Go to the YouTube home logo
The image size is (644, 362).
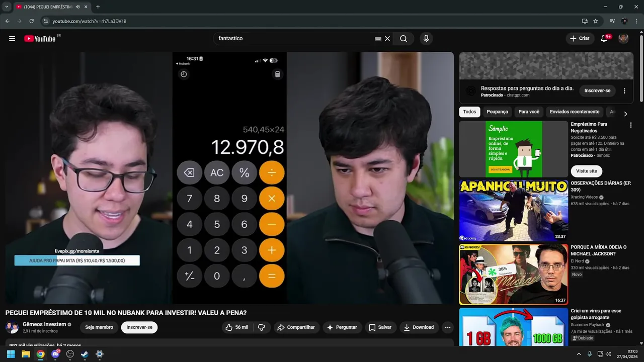pos(40,39)
